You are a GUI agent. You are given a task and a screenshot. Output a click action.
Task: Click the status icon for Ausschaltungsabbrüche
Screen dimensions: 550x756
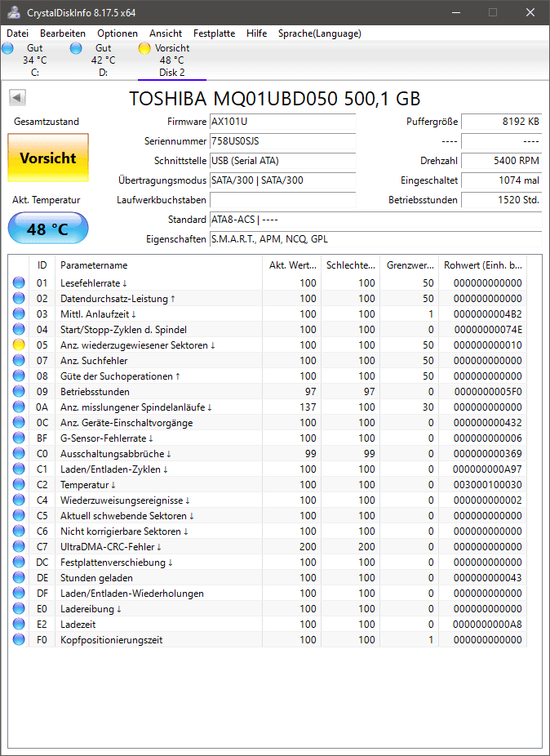[19, 454]
